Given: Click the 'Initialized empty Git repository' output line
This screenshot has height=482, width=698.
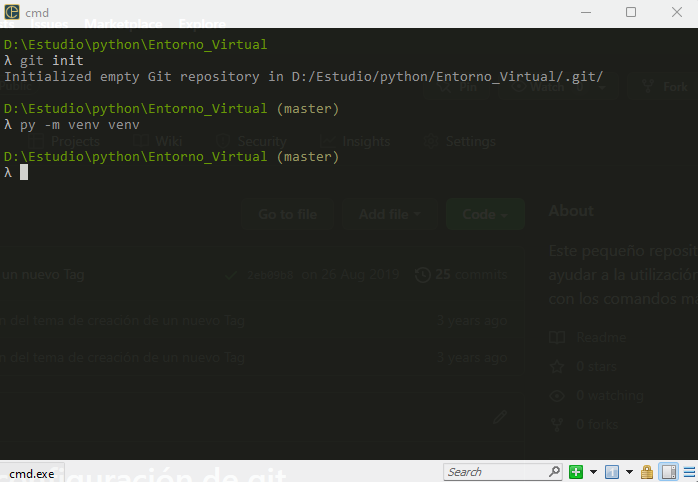Looking at the screenshot, I should (x=303, y=77).
